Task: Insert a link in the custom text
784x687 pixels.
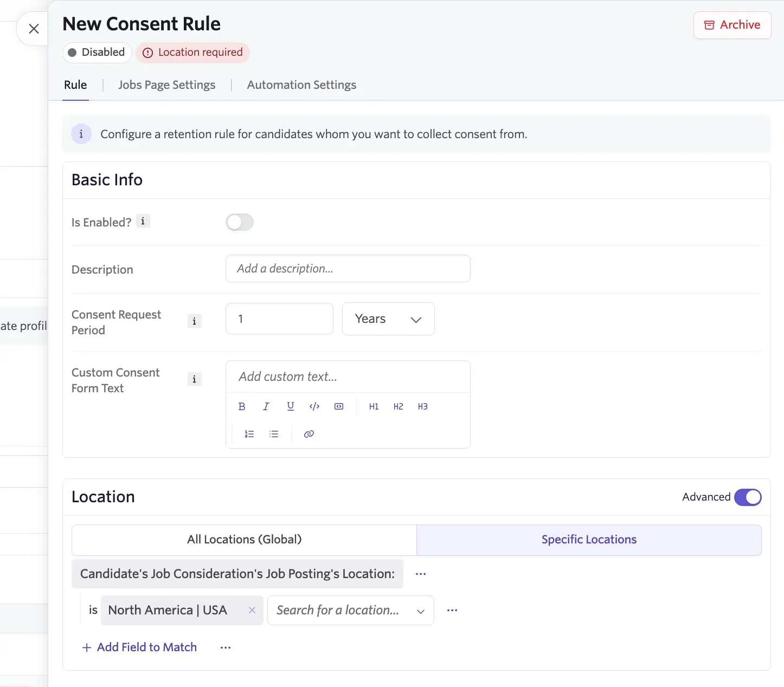Action: click(309, 434)
